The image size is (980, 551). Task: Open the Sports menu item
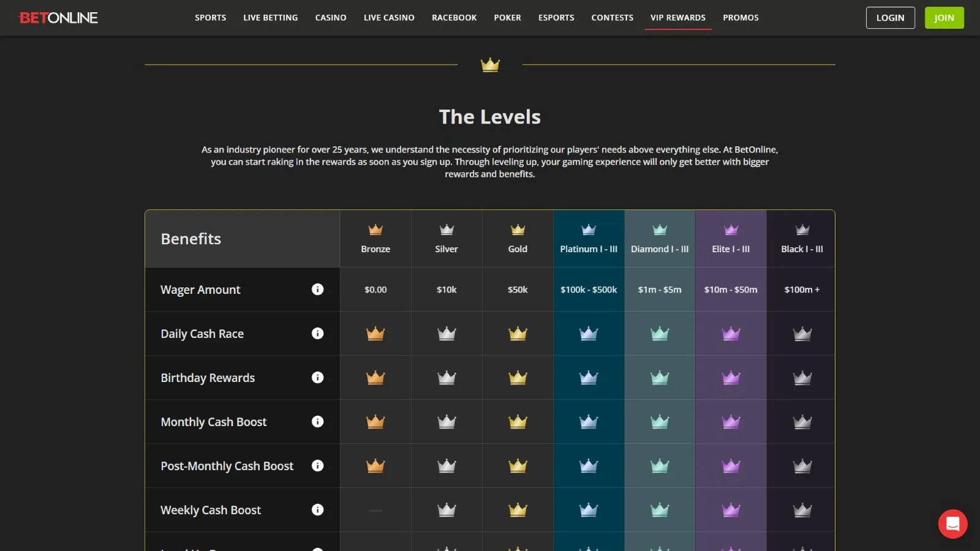coord(210,18)
